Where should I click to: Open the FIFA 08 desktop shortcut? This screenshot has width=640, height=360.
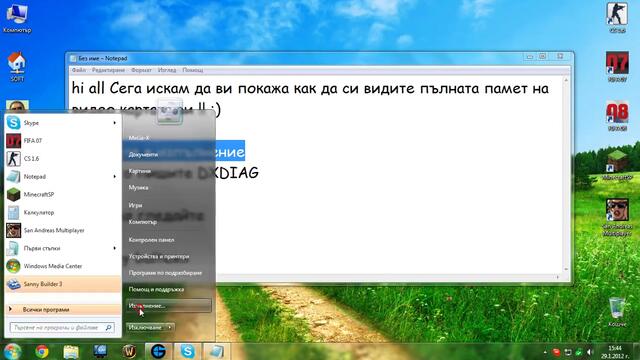coord(617,116)
